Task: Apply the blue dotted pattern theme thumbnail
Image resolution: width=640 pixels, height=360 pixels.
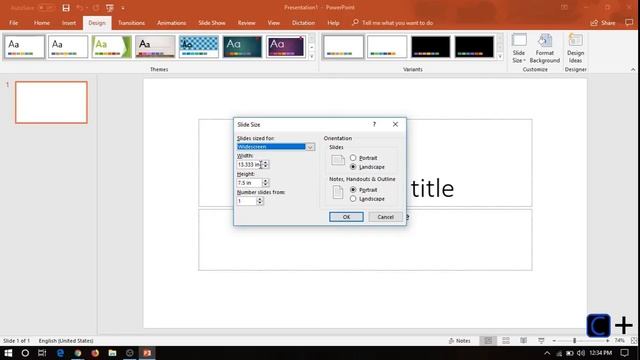Action: click(x=199, y=47)
